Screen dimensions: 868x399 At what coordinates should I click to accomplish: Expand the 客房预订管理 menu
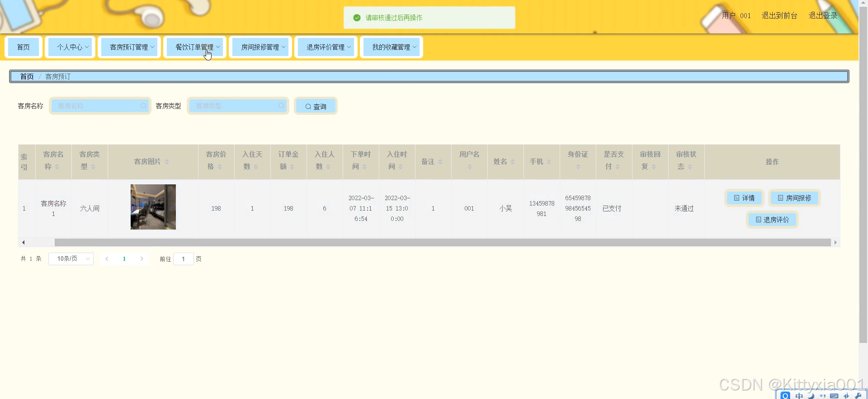[129, 47]
